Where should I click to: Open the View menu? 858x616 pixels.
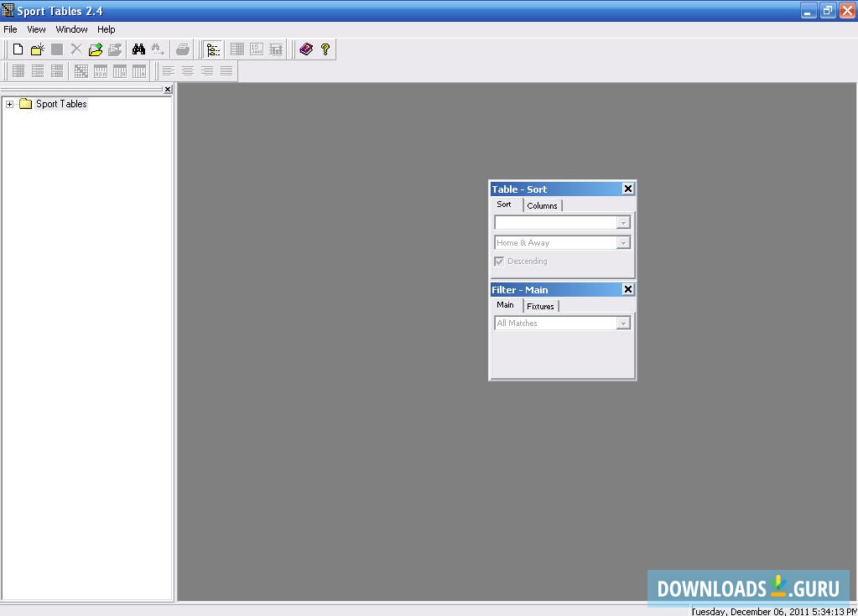pyautogui.click(x=37, y=29)
